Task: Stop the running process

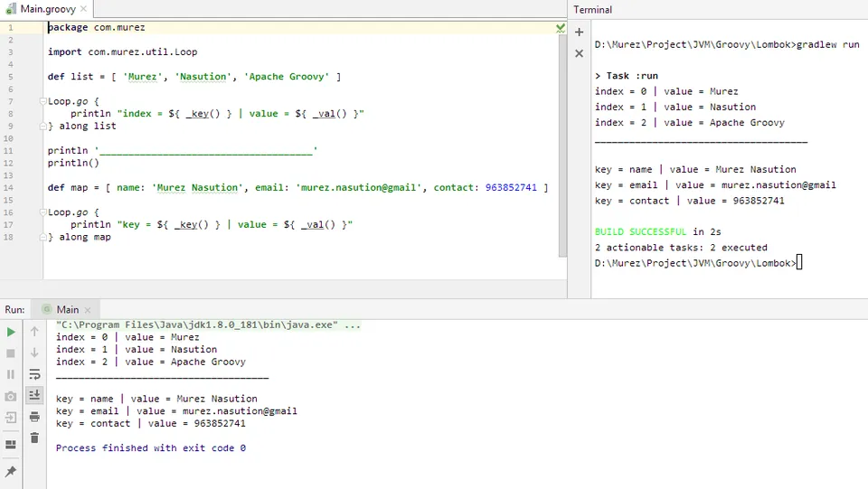Action: [11, 353]
